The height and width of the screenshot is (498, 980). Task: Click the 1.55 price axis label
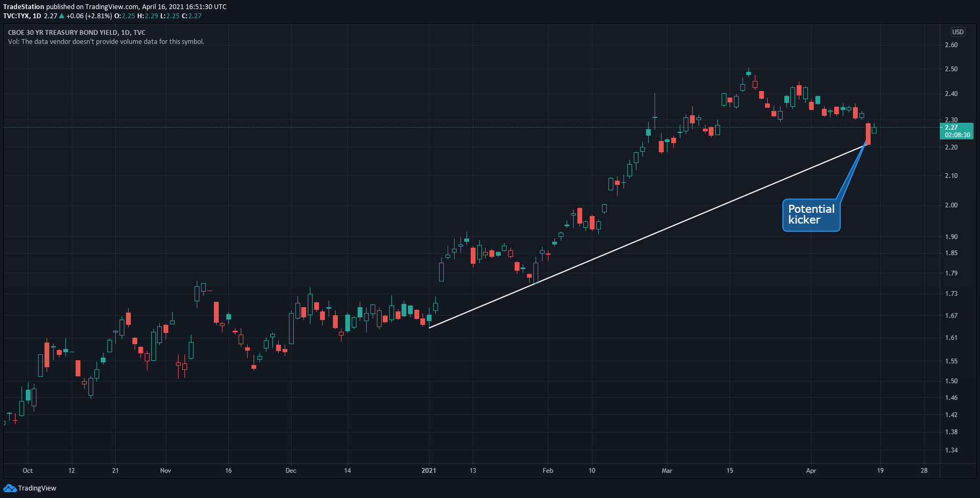click(x=951, y=361)
